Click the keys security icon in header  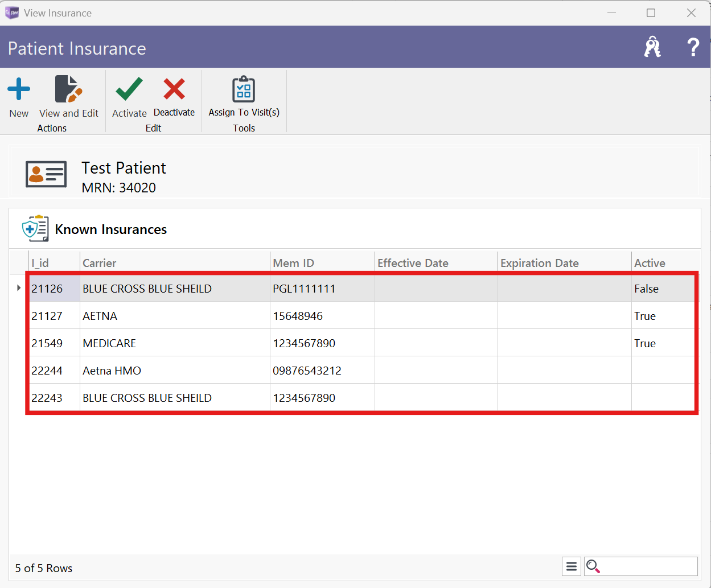tap(652, 47)
